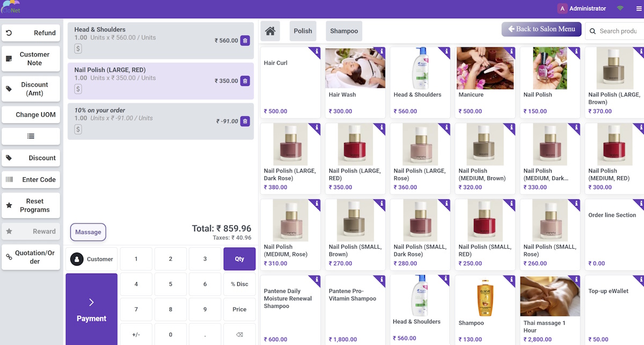Image resolution: width=644 pixels, height=345 pixels.
Task: Click Change UOM button
Action: 31,114
